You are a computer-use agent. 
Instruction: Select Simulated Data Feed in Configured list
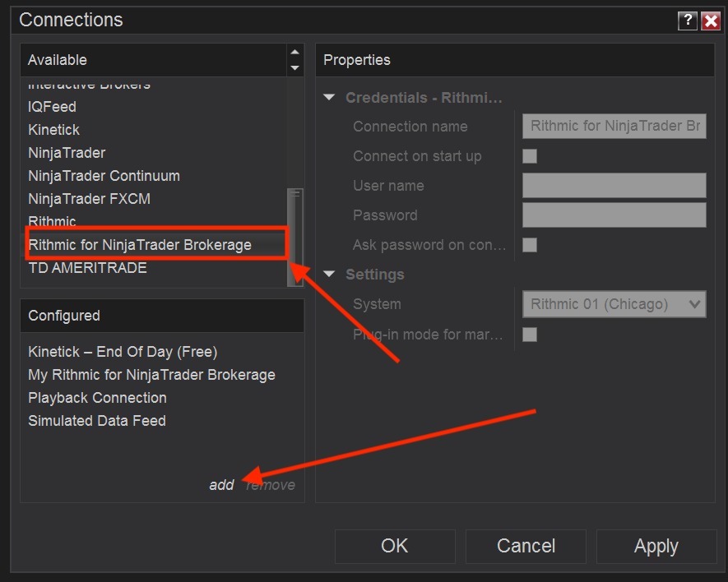97,421
